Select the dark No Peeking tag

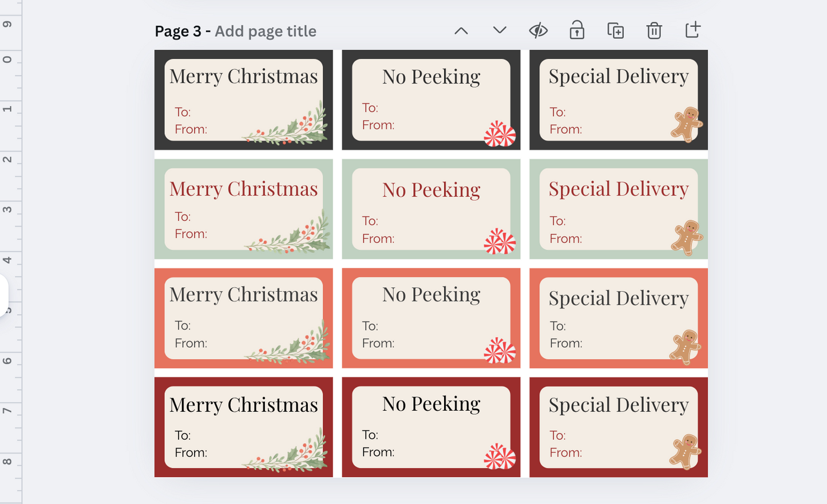pyautogui.click(x=431, y=100)
